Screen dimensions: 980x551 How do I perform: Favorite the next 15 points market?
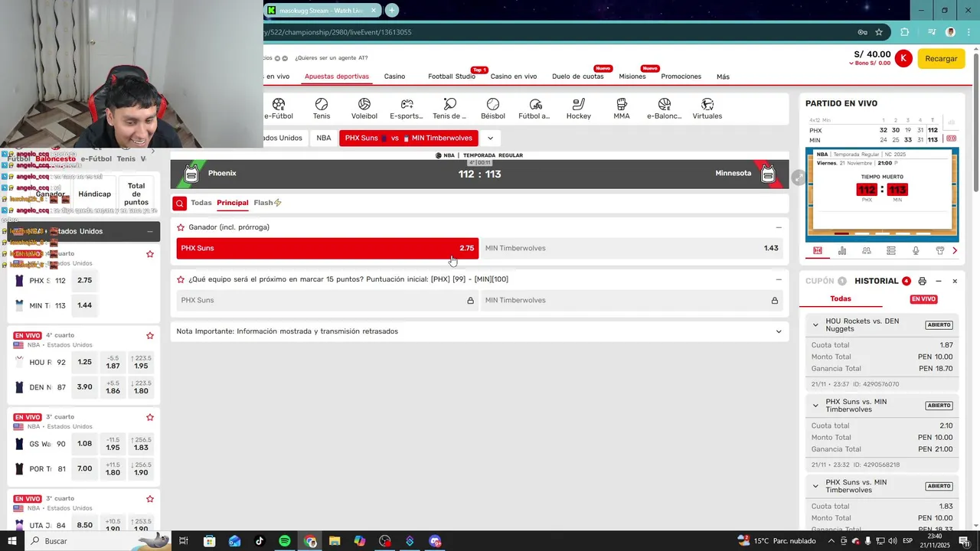click(x=181, y=279)
